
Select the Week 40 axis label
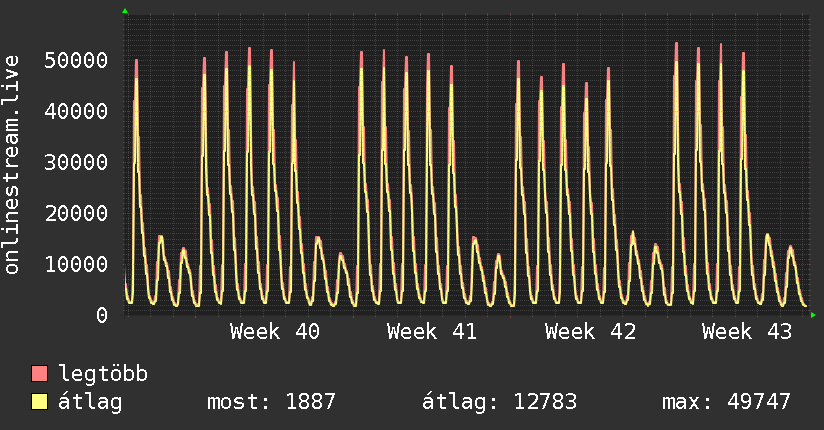point(275,332)
